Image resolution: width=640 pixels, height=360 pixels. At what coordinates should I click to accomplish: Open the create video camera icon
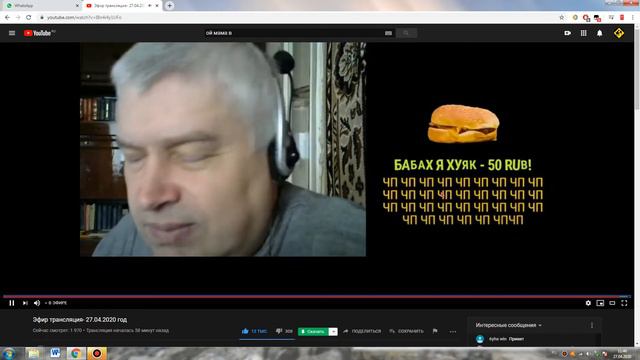click(x=567, y=33)
